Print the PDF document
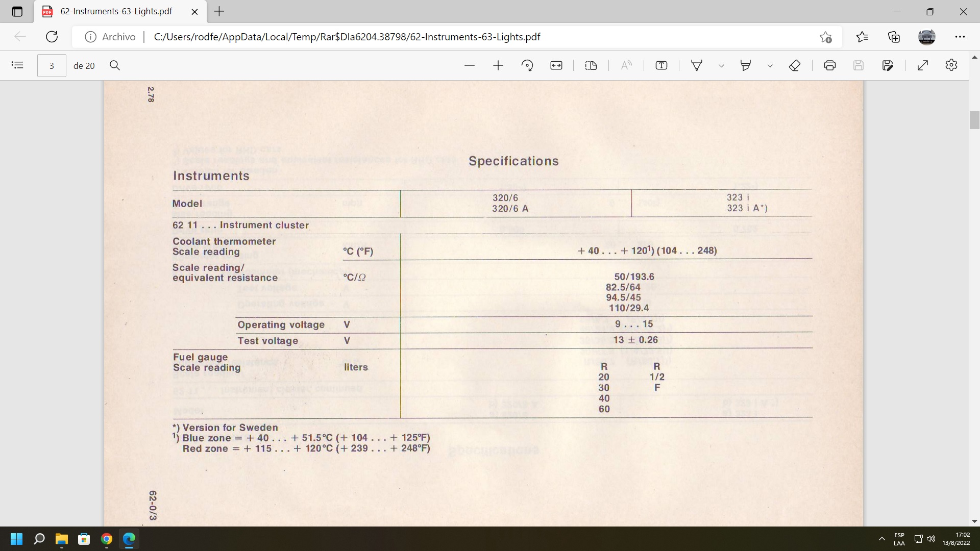Image resolution: width=980 pixels, height=551 pixels. (830, 65)
